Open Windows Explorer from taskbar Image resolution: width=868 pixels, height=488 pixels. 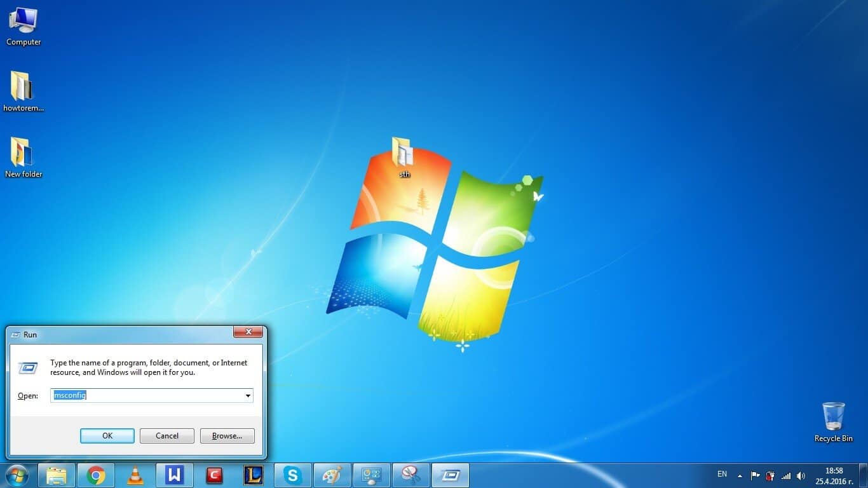tap(57, 475)
